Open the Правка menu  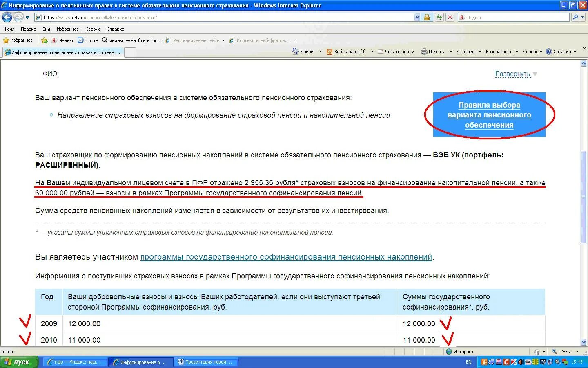pyautogui.click(x=28, y=29)
